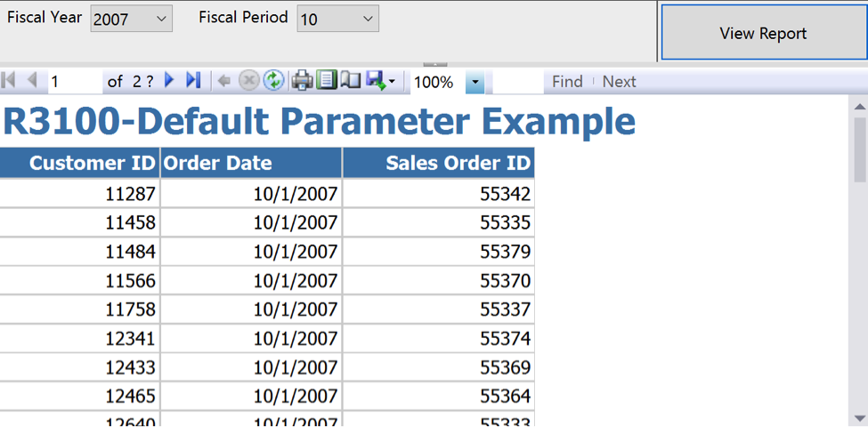Jump to last page icon

(192, 81)
